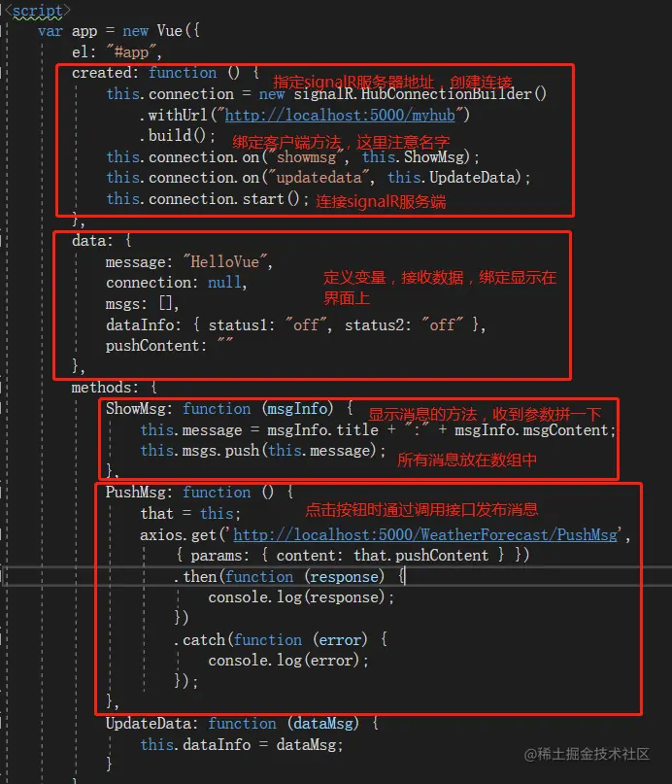Screen dimensions: 672x784
Task: Click the 'methods: {' line
Action: click(x=114, y=387)
